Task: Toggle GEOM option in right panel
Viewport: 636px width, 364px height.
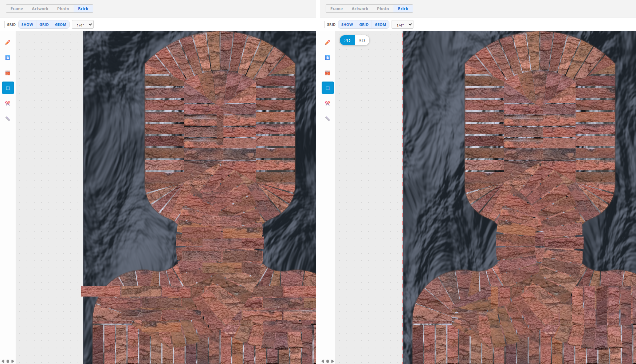Action: pos(380,25)
